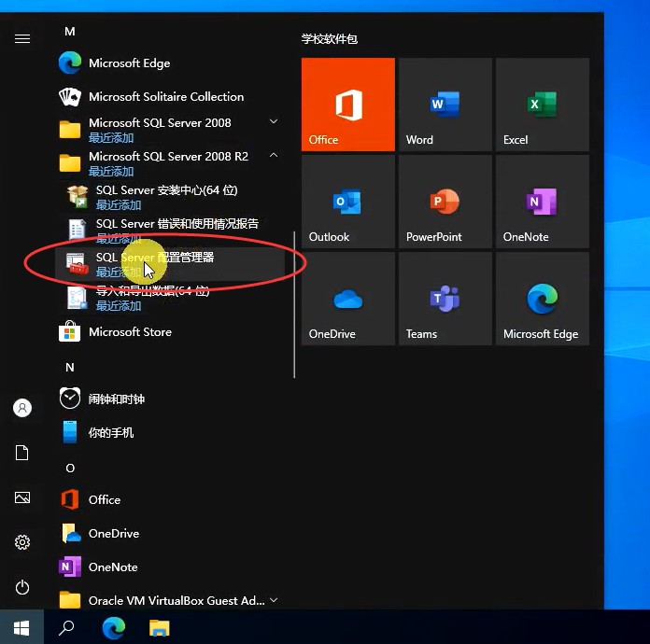Viewport: 650px width, 644px height.
Task: Expand the Start menu hamburger navigation
Action: 22,39
